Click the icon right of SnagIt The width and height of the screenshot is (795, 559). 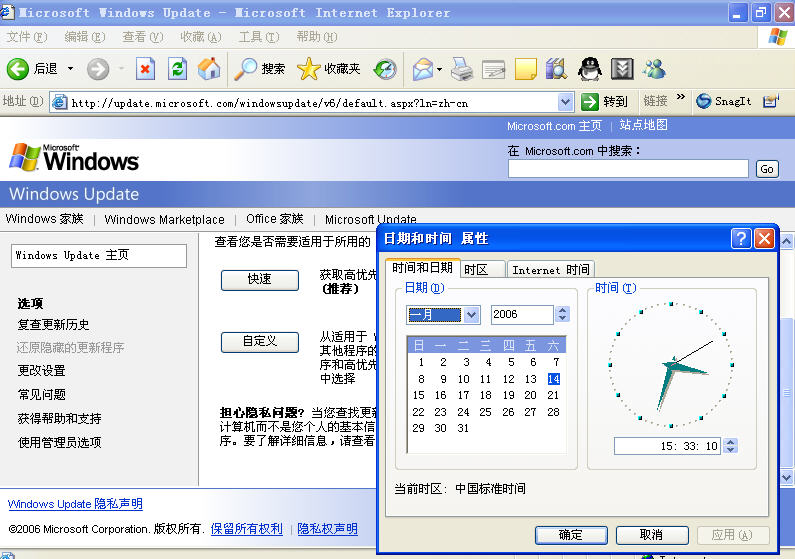tap(770, 101)
